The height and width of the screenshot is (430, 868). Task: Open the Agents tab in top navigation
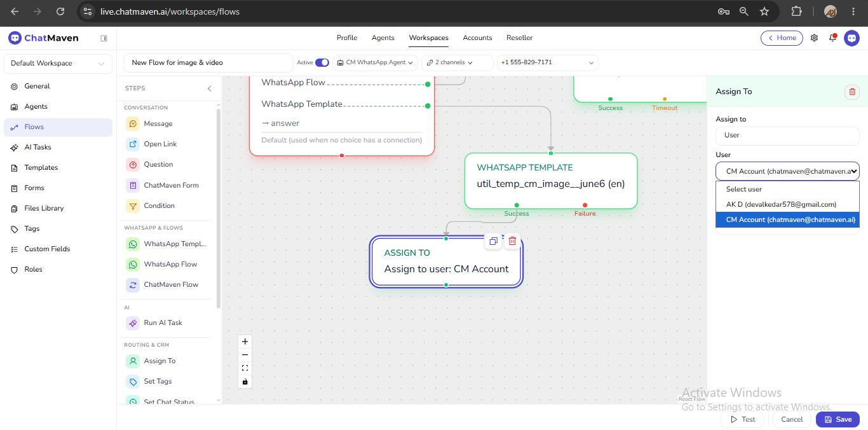click(383, 38)
